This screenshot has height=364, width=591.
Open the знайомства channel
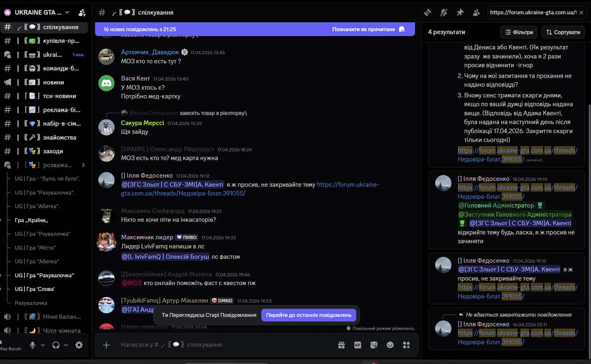click(x=44, y=137)
